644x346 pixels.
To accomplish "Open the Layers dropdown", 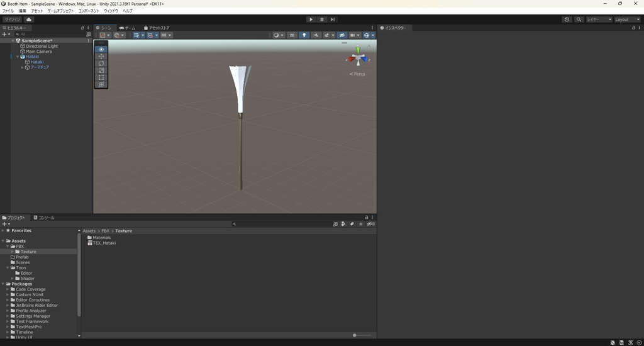I will (599, 20).
